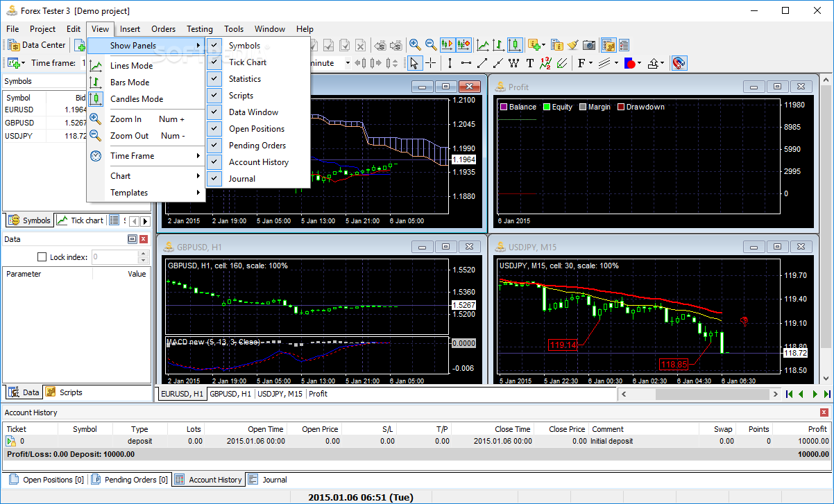Switch to the Journal tab

point(267,480)
